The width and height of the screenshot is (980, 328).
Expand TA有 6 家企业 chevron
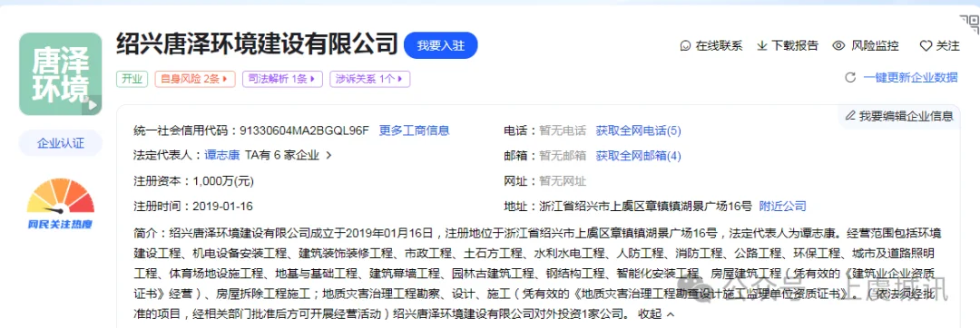[x=329, y=155]
